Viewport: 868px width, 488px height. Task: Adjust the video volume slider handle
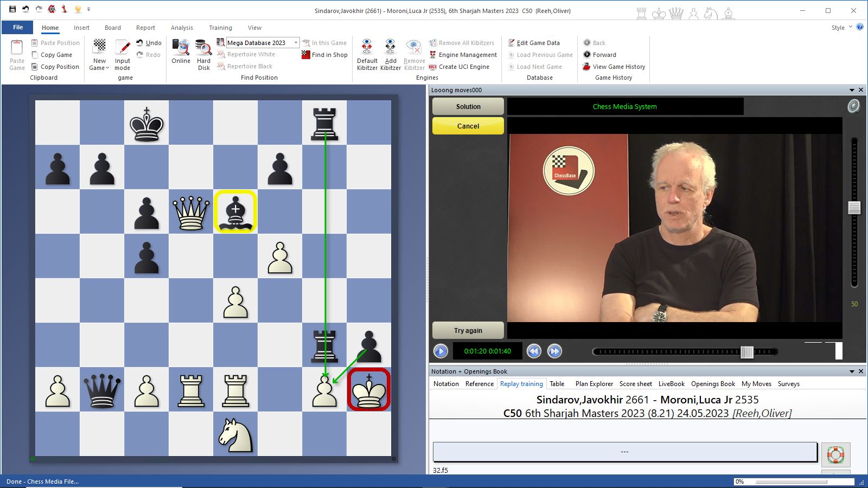point(854,207)
